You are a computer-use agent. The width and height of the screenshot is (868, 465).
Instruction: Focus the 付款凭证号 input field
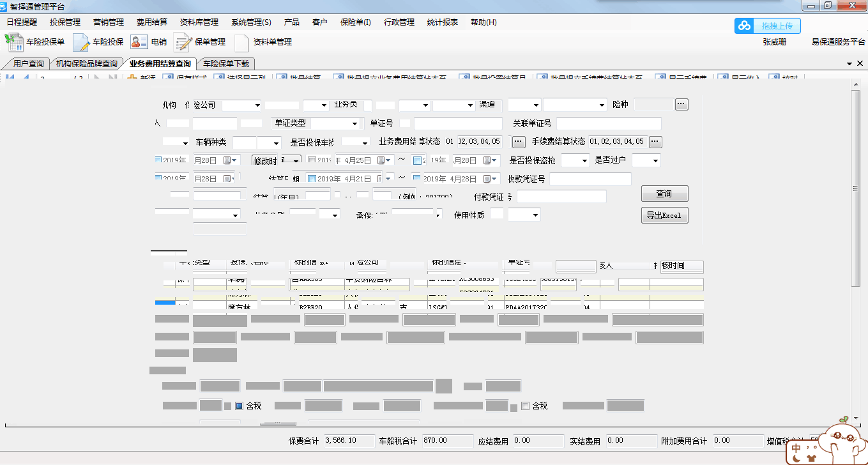click(x=561, y=196)
